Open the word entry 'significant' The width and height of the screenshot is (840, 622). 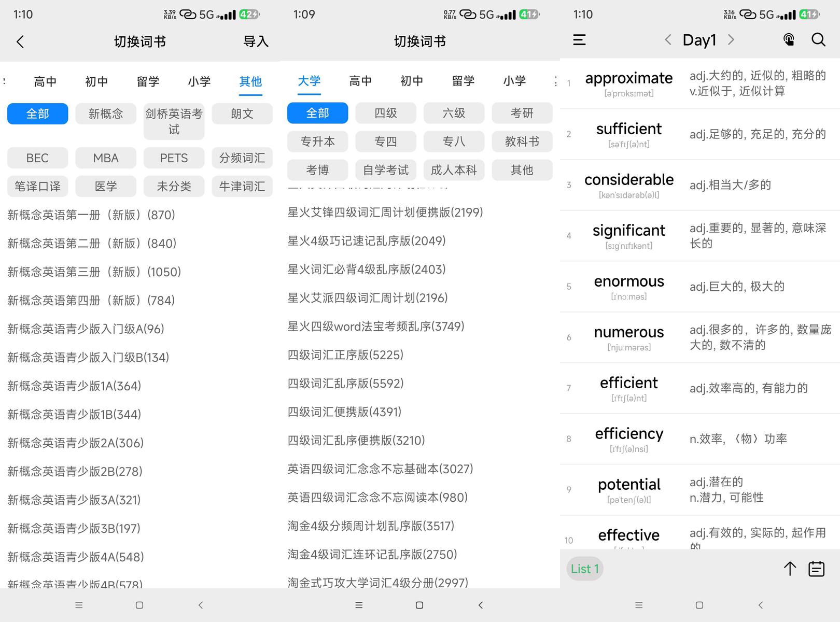tap(628, 235)
